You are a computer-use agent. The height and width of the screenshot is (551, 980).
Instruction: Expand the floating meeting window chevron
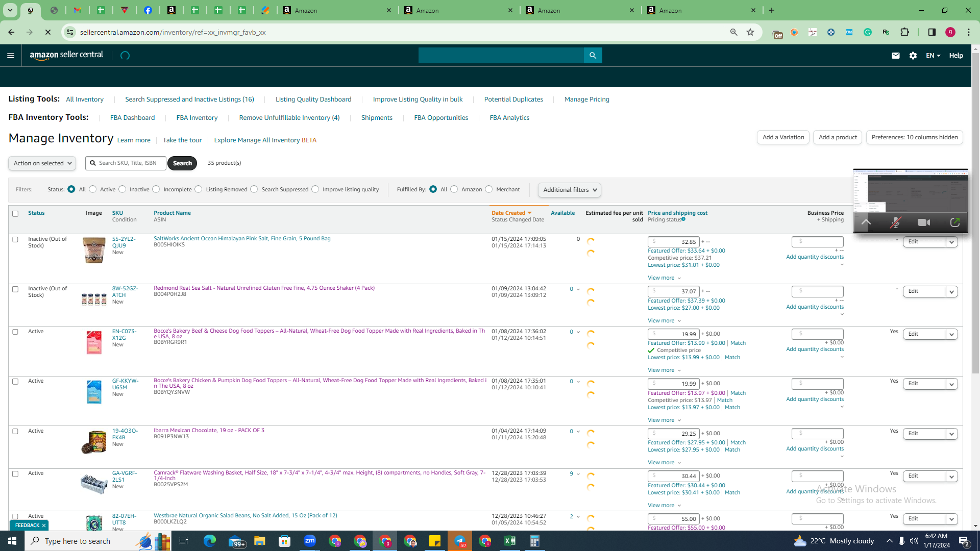point(866,222)
